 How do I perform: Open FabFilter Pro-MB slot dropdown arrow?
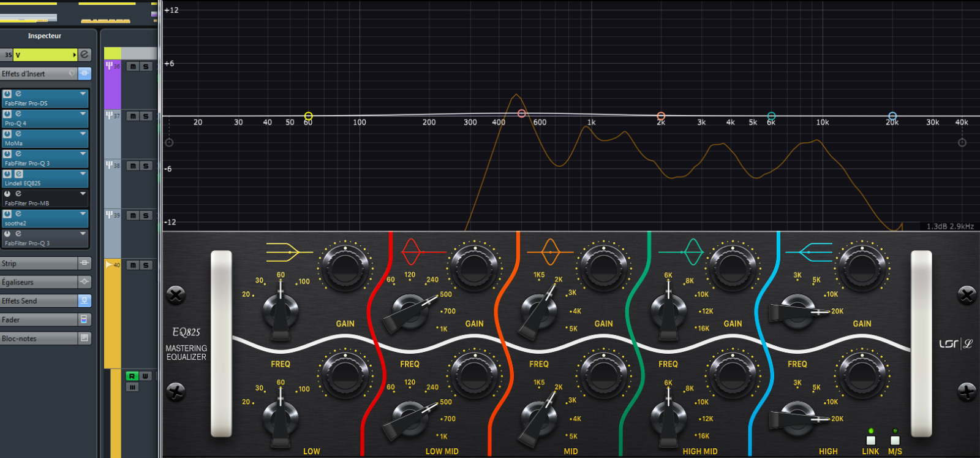(x=83, y=194)
